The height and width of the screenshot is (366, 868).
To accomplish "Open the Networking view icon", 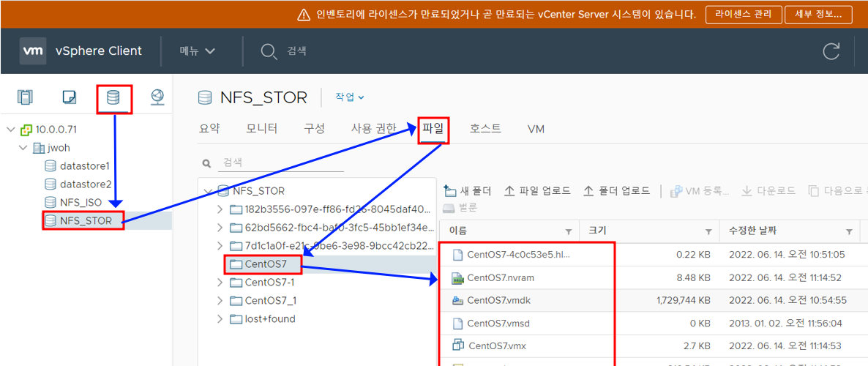I will click(158, 97).
